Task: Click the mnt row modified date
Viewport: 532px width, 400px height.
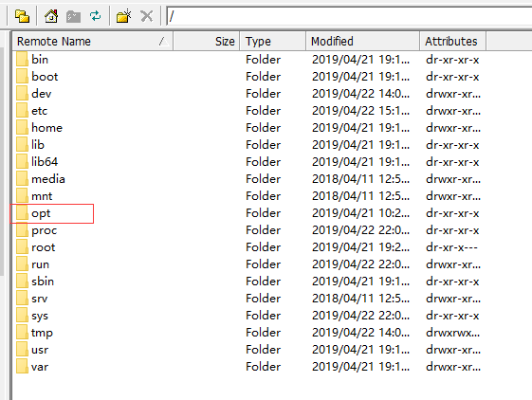Action: coord(360,196)
